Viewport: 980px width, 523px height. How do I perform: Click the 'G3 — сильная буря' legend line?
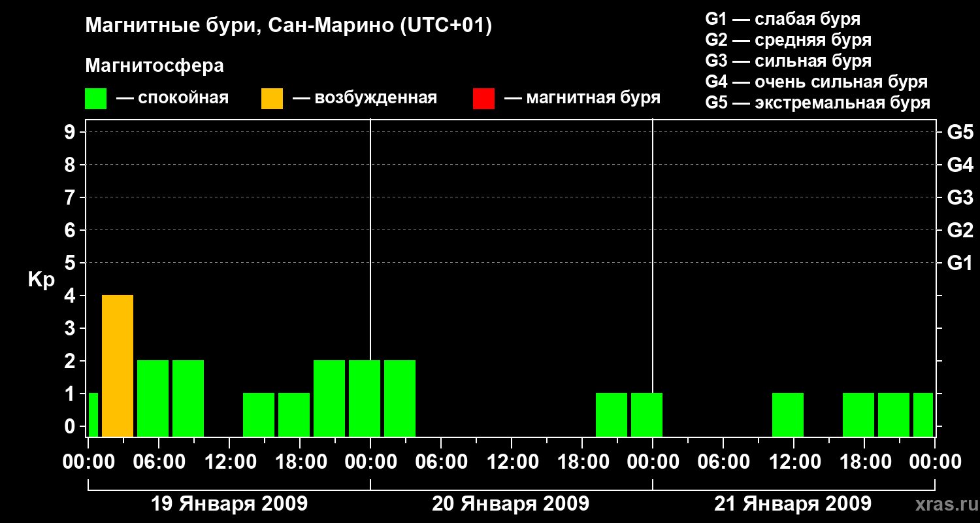pos(789,61)
